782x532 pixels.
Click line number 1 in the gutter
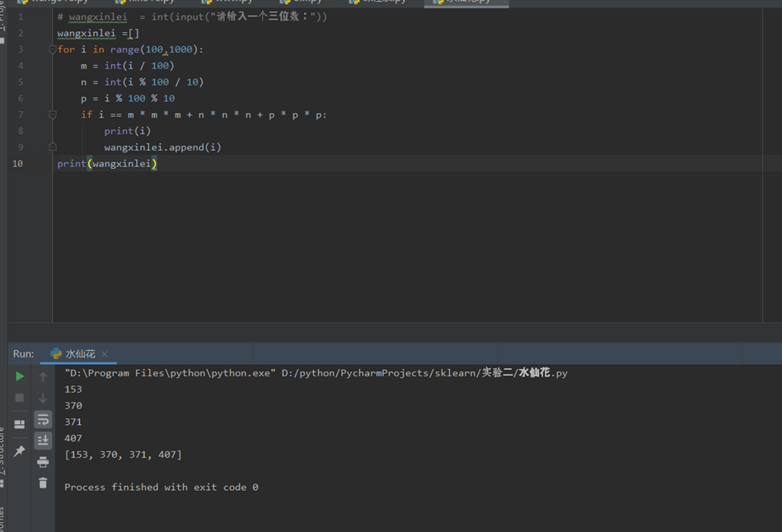(21, 17)
